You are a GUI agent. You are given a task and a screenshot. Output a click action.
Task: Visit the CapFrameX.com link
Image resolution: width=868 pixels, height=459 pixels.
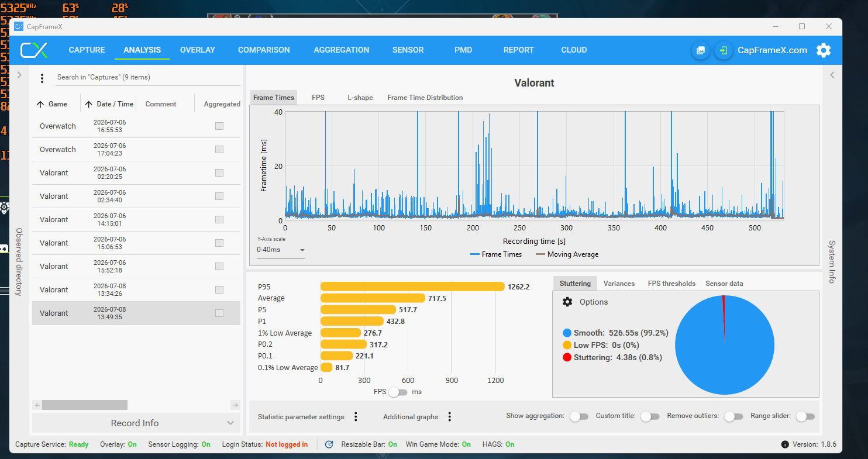click(772, 50)
